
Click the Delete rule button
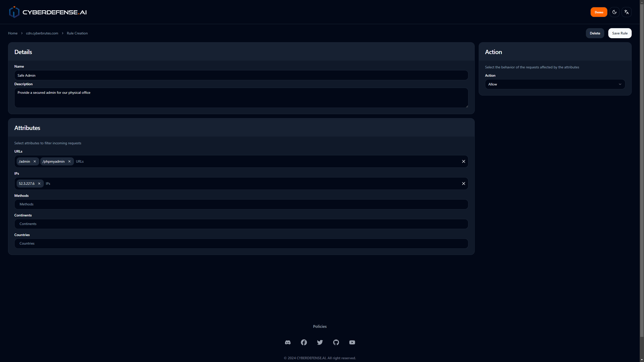click(595, 33)
